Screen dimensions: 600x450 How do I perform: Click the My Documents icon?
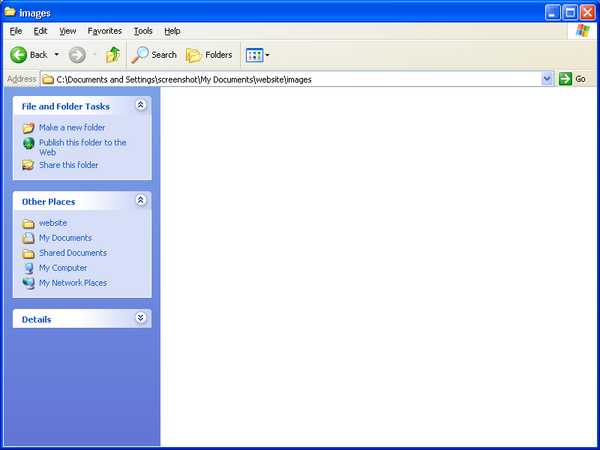click(28, 238)
